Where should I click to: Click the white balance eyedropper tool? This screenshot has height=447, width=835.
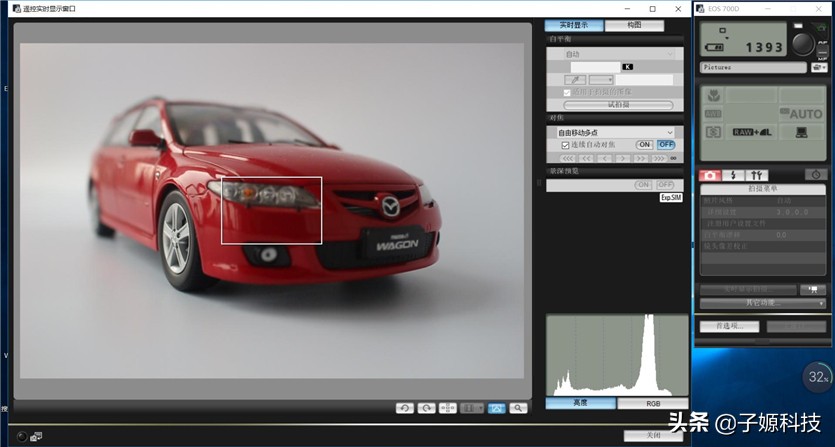(x=575, y=79)
